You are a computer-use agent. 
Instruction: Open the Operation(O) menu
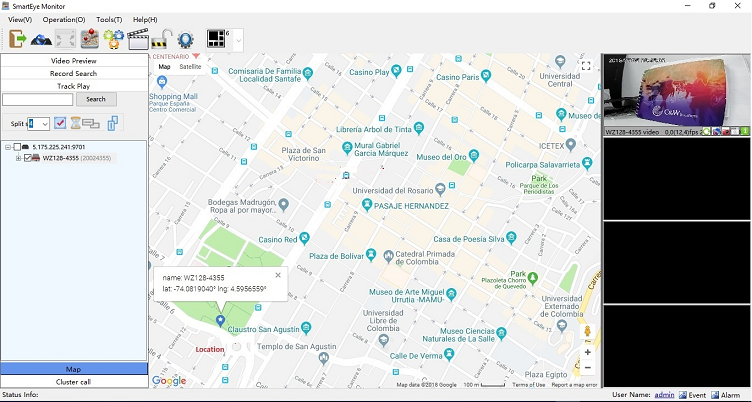(x=64, y=20)
